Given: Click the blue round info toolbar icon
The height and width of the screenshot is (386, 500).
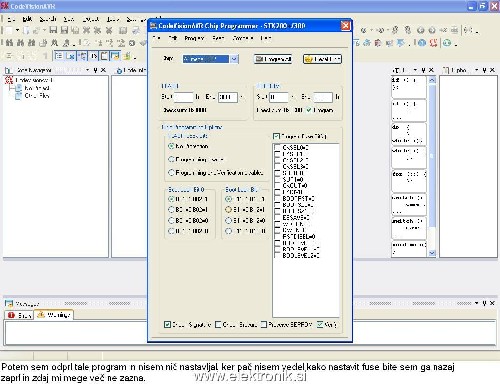Looking at the screenshot, I should tap(422, 43).
